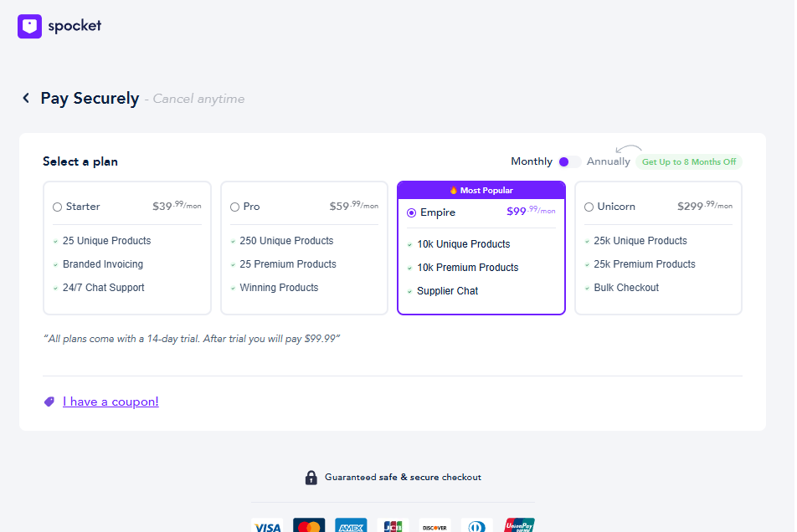This screenshot has height=532, width=797.
Task: Click the Spocket logo icon
Action: (x=29, y=26)
